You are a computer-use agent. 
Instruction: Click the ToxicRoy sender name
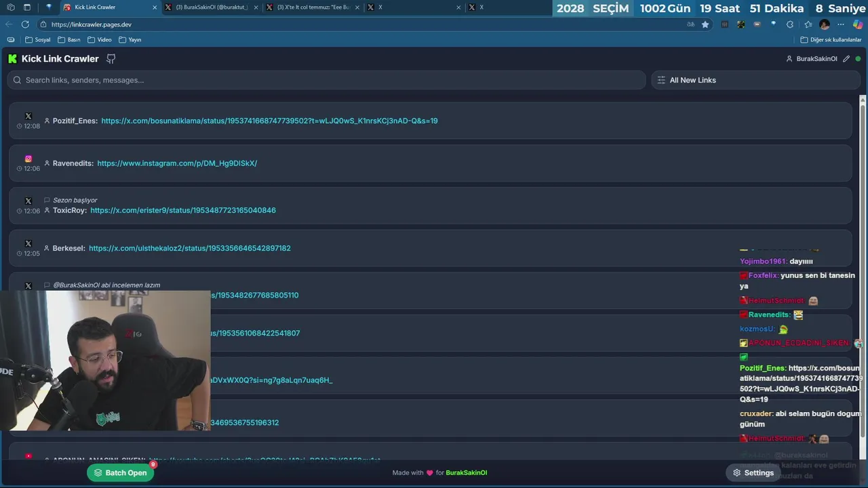(x=69, y=210)
